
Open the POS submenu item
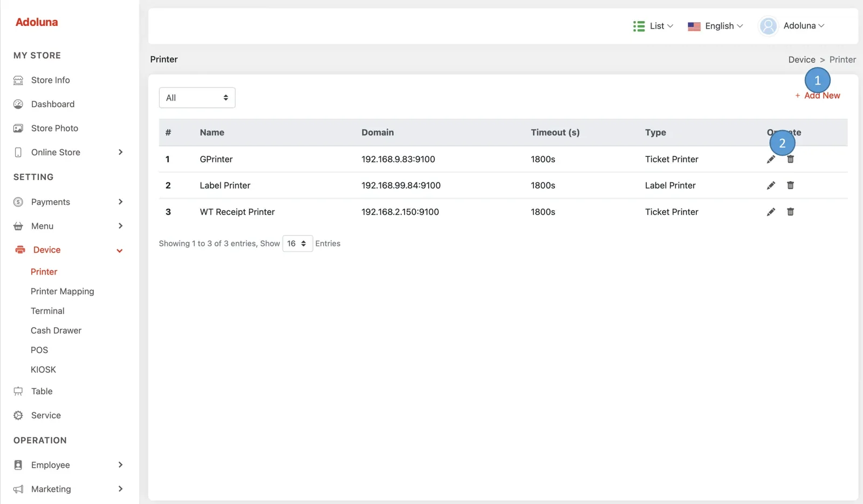[x=39, y=350]
